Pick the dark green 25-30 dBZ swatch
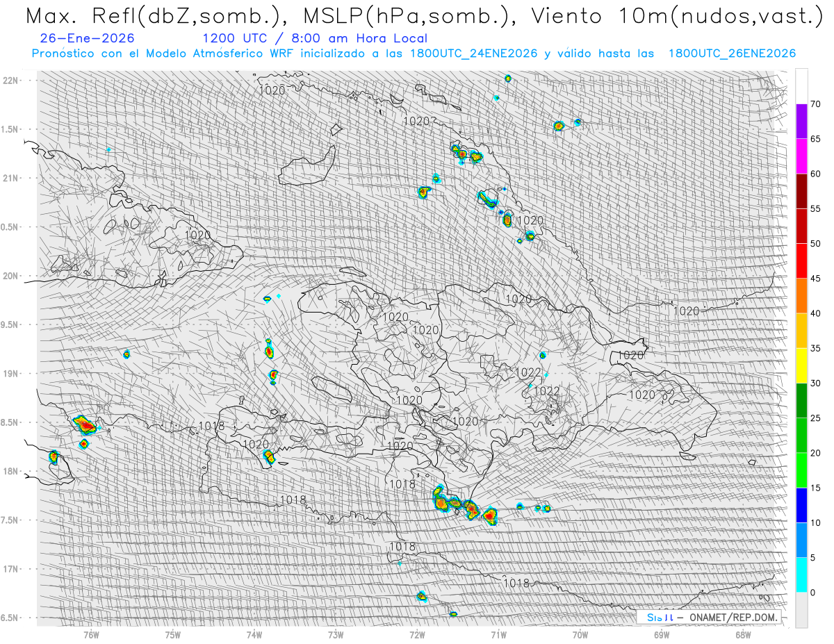Image resolution: width=834 pixels, height=644 pixels. pyautogui.click(x=801, y=400)
